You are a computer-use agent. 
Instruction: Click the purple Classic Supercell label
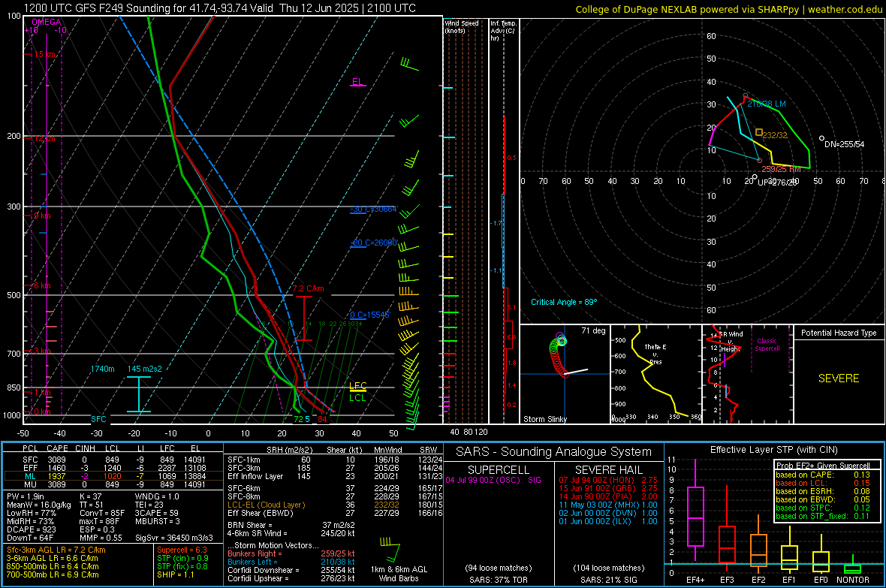[767, 345]
